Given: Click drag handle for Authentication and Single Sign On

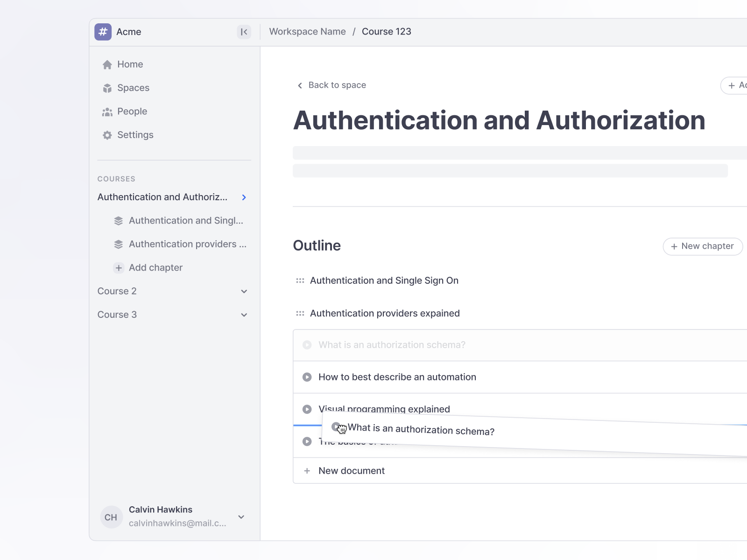Looking at the screenshot, I should (x=300, y=281).
